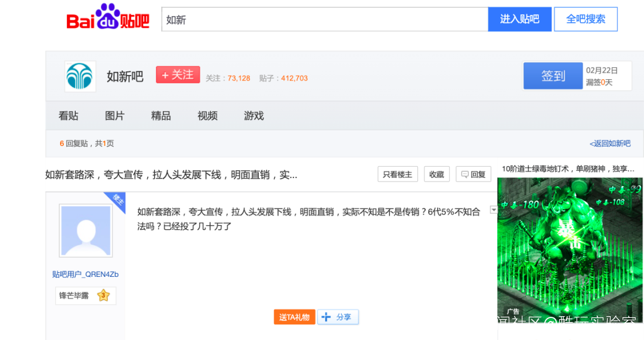This screenshot has width=644, height=340.
Task: Open the ad titled 10阶道士绿毒地钉术
Action: tap(568, 169)
